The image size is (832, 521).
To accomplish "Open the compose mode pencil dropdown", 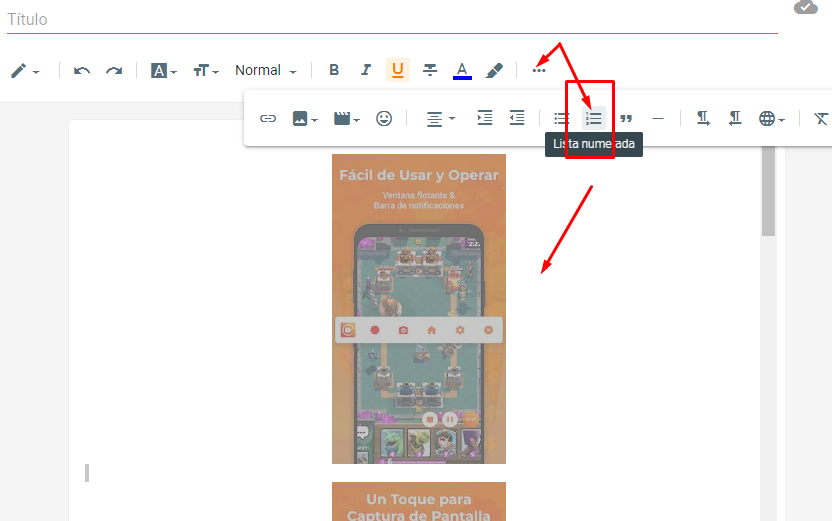I will coord(24,71).
